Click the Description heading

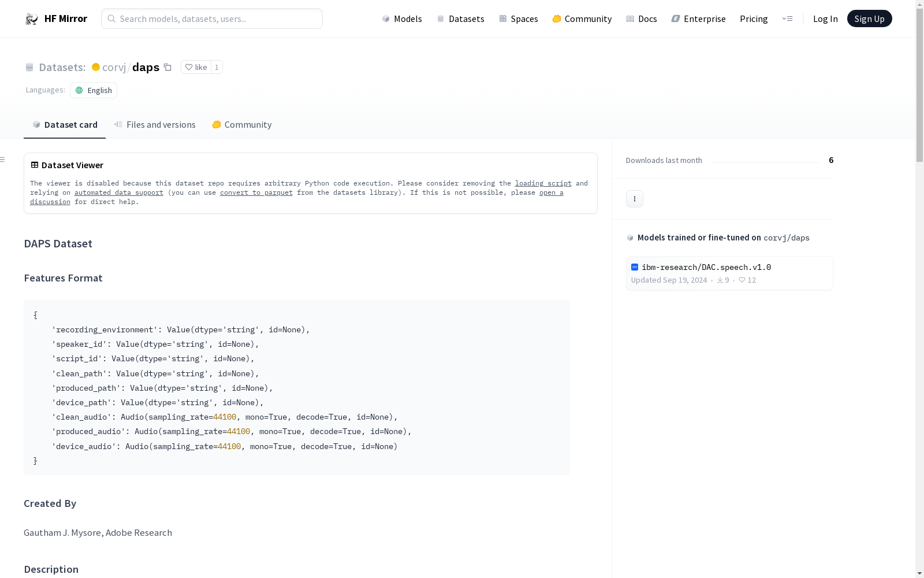51,569
